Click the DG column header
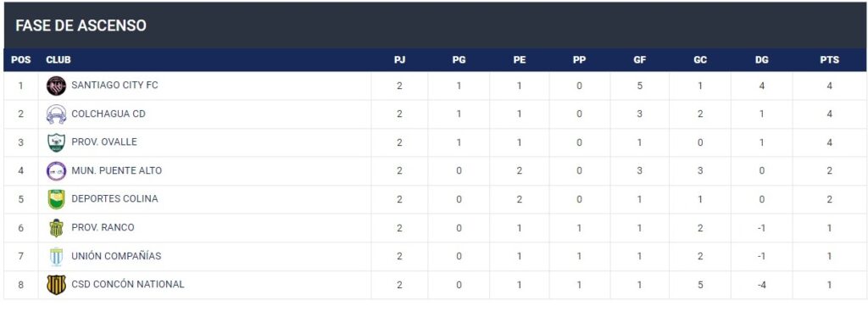 (x=762, y=60)
